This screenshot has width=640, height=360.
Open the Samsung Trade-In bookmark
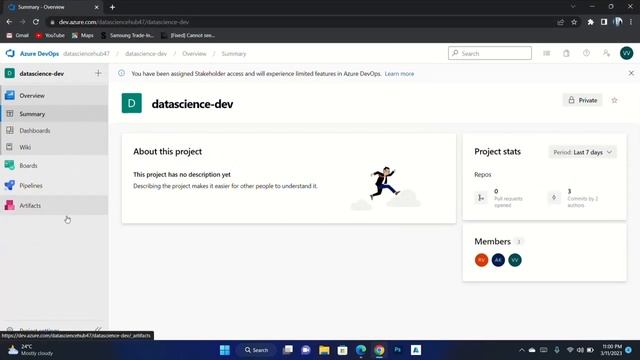[x=127, y=36]
